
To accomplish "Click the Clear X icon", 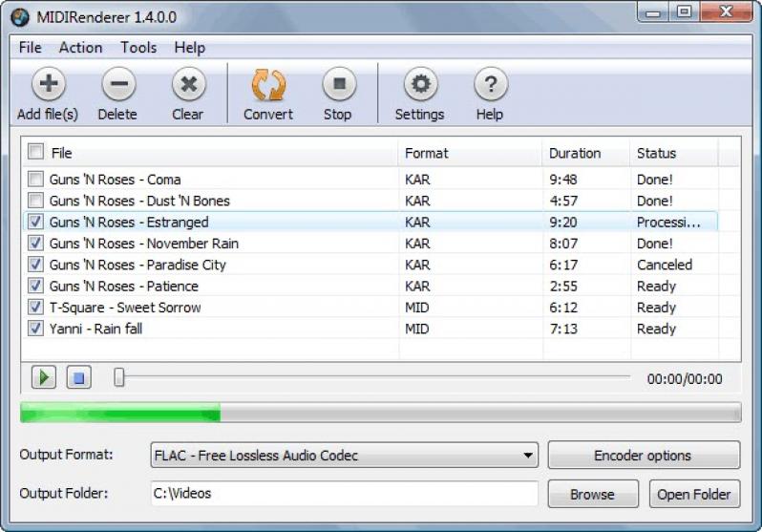I will 188,84.
